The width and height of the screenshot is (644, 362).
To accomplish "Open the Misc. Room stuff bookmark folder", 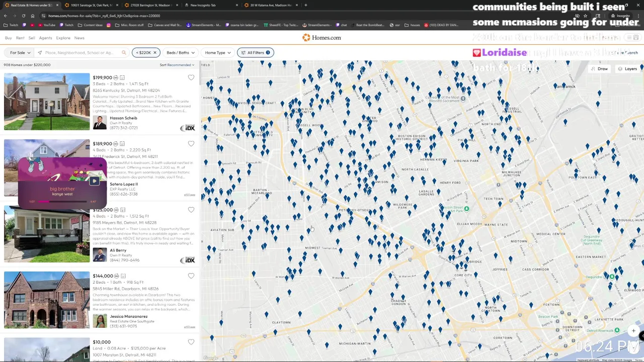I will click(x=130, y=25).
